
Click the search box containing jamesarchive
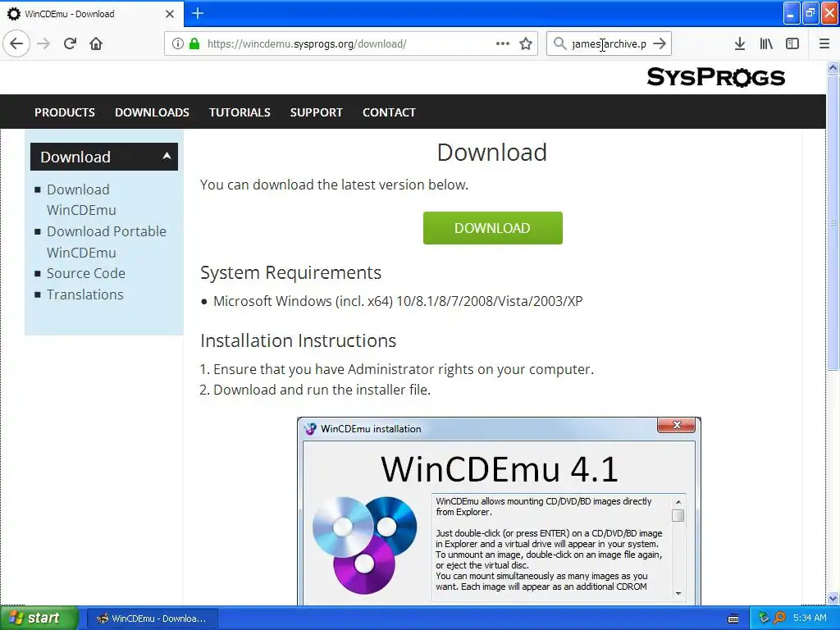[x=609, y=43]
